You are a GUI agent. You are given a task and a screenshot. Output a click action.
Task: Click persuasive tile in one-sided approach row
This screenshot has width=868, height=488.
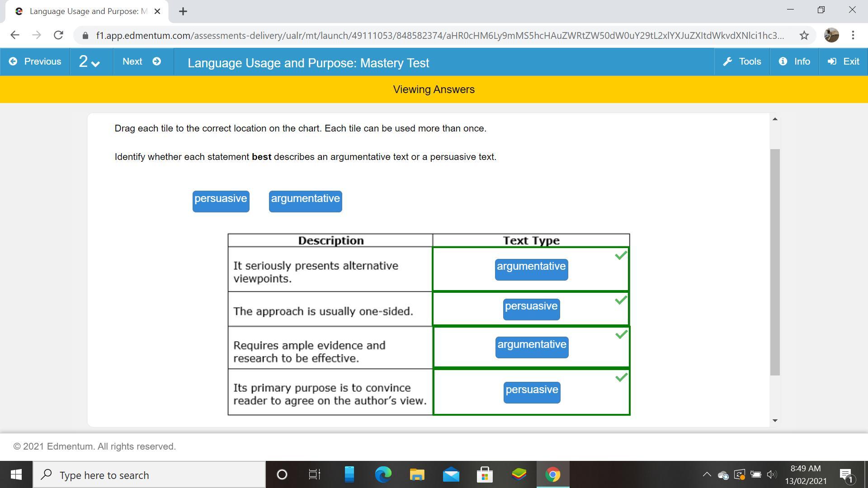tap(531, 309)
